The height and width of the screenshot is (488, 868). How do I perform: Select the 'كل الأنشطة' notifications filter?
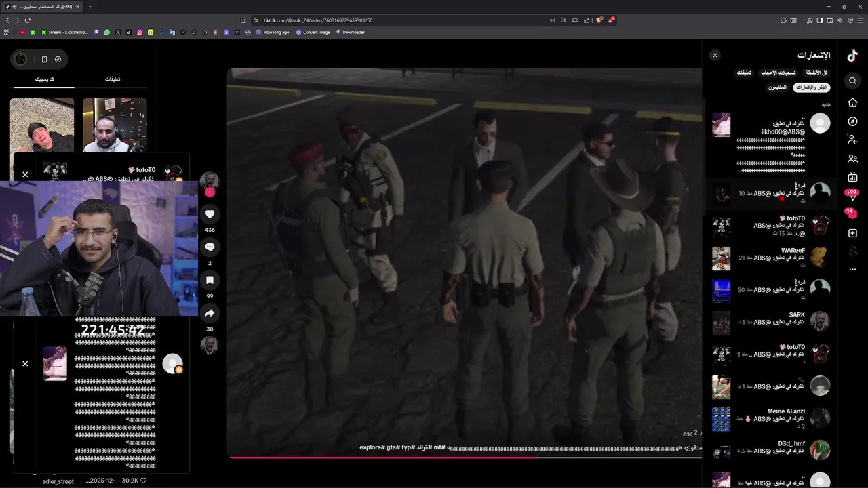(x=816, y=73)
